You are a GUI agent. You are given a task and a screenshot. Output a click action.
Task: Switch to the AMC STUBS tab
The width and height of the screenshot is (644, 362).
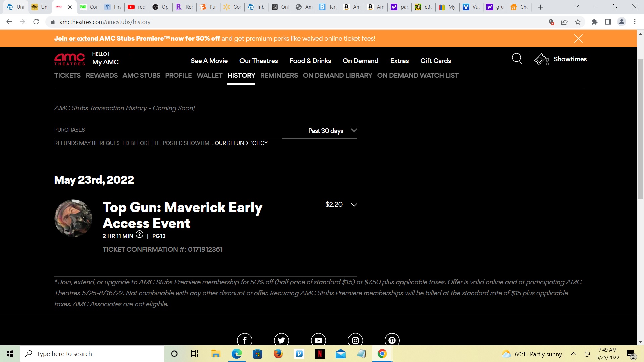point(141,75)
